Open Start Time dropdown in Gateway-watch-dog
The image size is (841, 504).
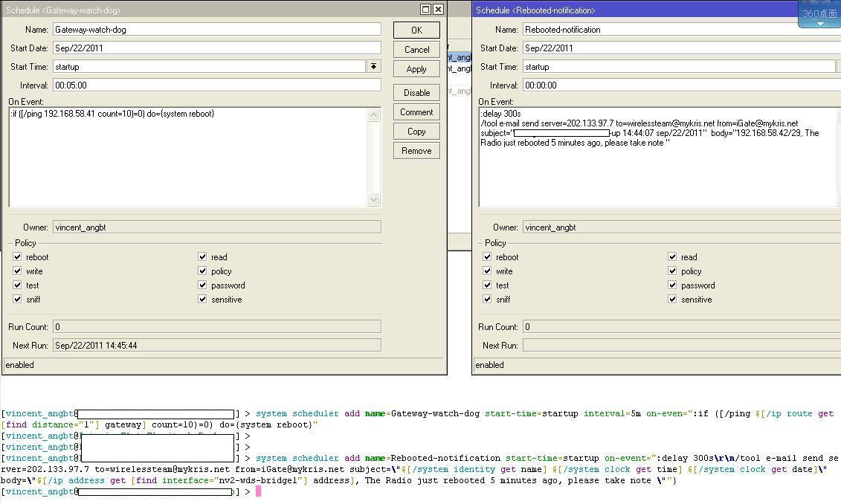374,66
